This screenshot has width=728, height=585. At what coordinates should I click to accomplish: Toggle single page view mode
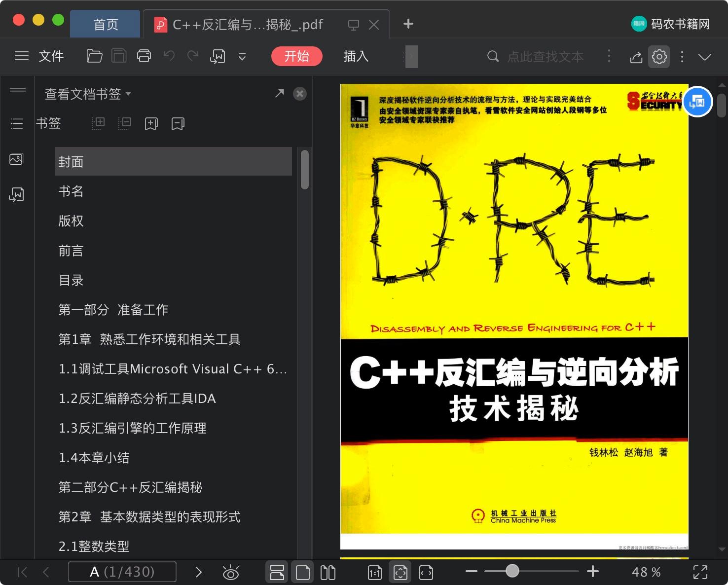tap(303, 572)
